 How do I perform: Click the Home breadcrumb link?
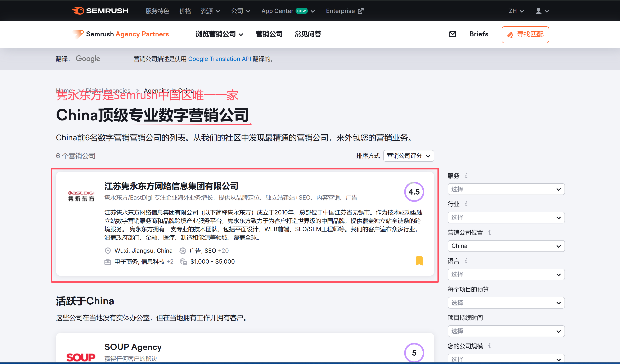point(64,91)
